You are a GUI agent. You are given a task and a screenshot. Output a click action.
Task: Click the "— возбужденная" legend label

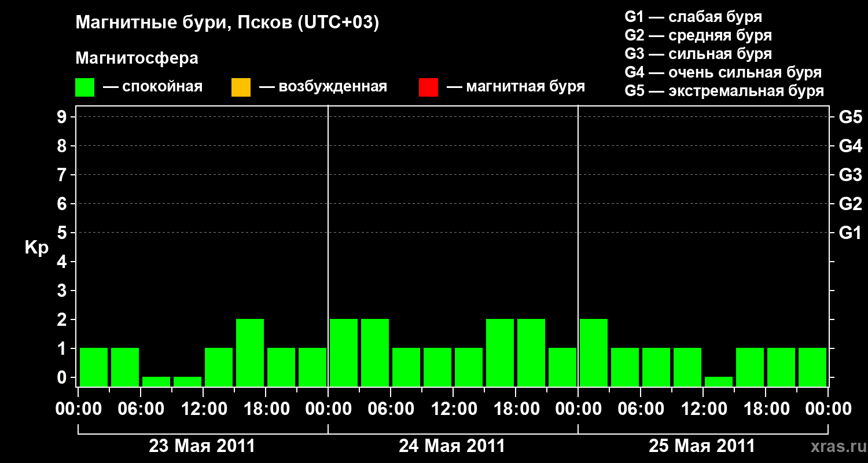[323, 87]
